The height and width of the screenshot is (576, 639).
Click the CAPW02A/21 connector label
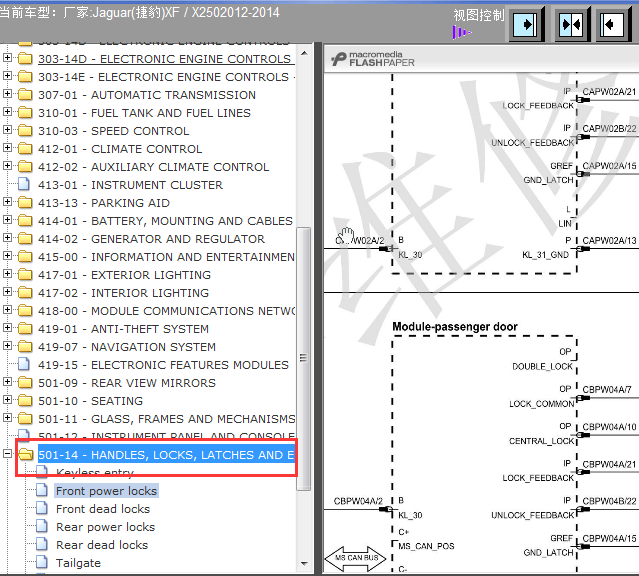click(609, 92)
